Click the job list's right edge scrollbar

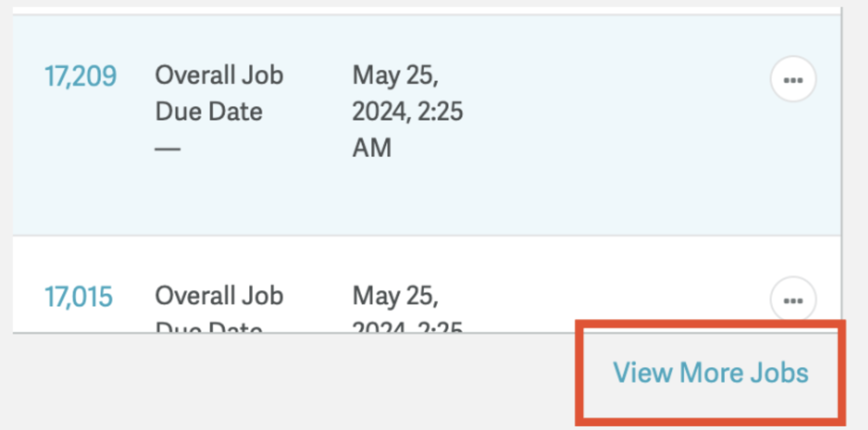(x=842, y=171)
